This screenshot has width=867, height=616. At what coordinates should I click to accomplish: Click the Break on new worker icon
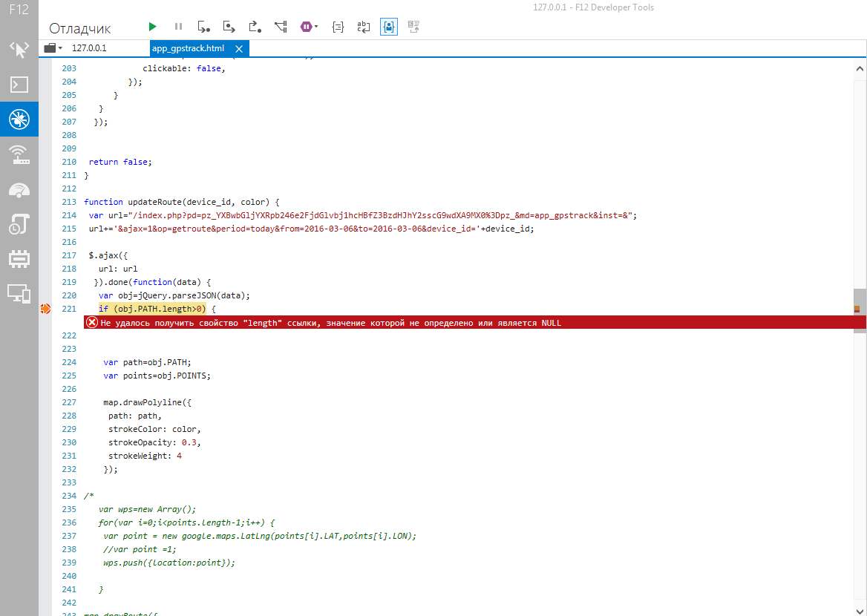281,27
